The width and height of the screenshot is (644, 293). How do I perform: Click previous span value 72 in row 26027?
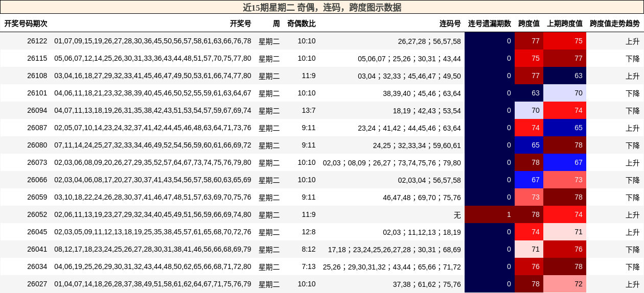point(565,284)
